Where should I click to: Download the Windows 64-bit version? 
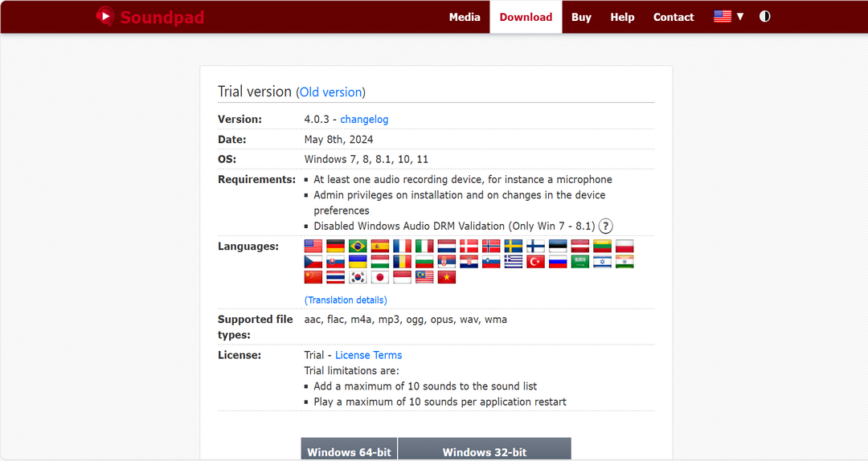point(349,451)
